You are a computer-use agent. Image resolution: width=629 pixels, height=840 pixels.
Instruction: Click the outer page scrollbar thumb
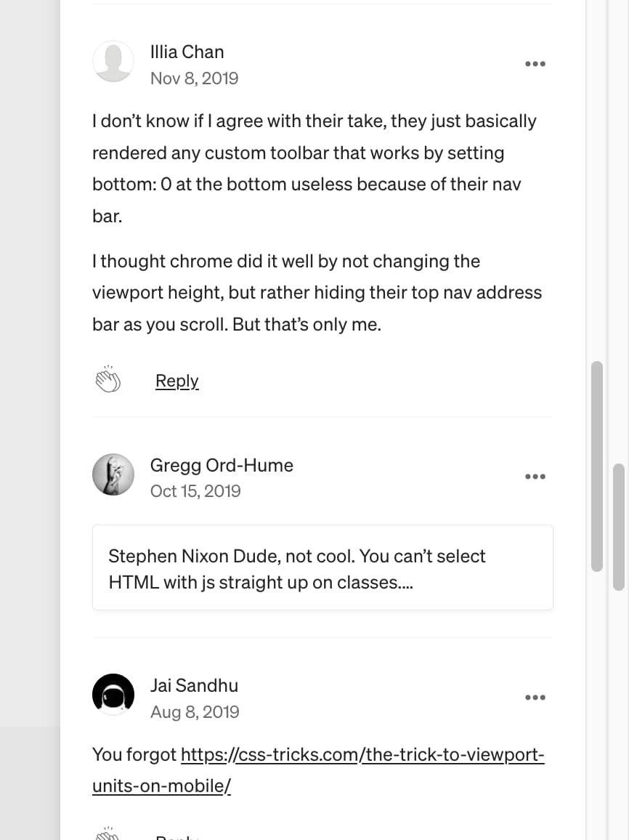tap(619, 527)
